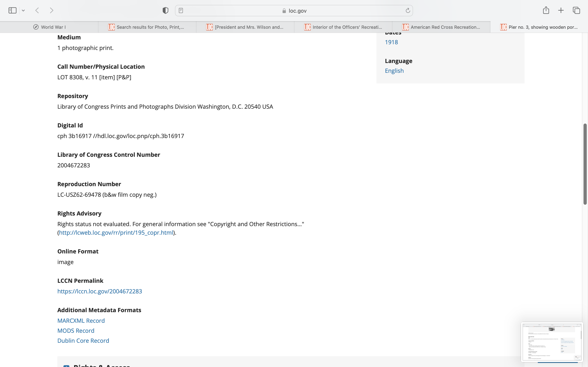Click the privacy shield icon
The width and height of the screenshot is (588, 367).
coord(165,10)
